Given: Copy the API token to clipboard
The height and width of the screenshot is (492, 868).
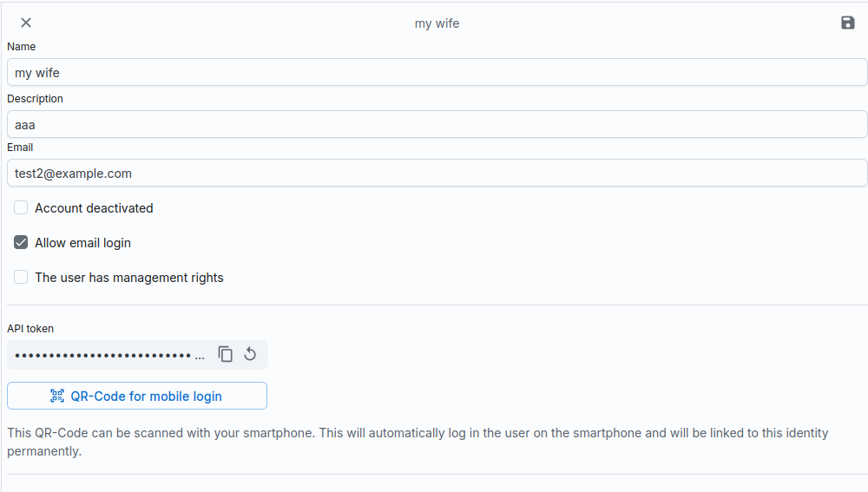Looking at the screenshot, I should [x=226, y=354].
